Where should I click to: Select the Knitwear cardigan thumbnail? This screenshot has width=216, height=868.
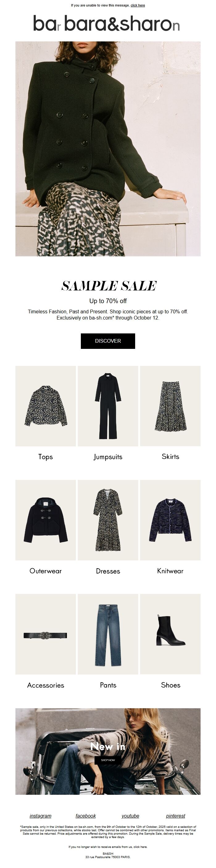[x=170, y=520]
